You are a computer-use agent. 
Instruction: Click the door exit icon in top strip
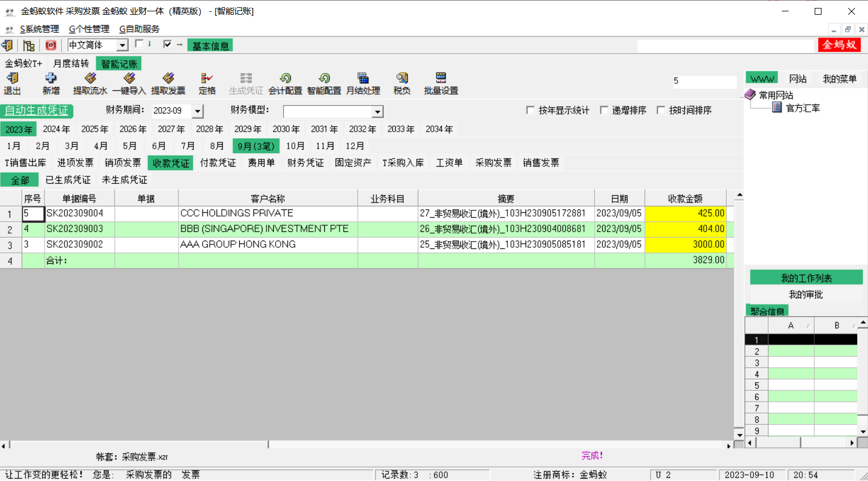(7, 45)
